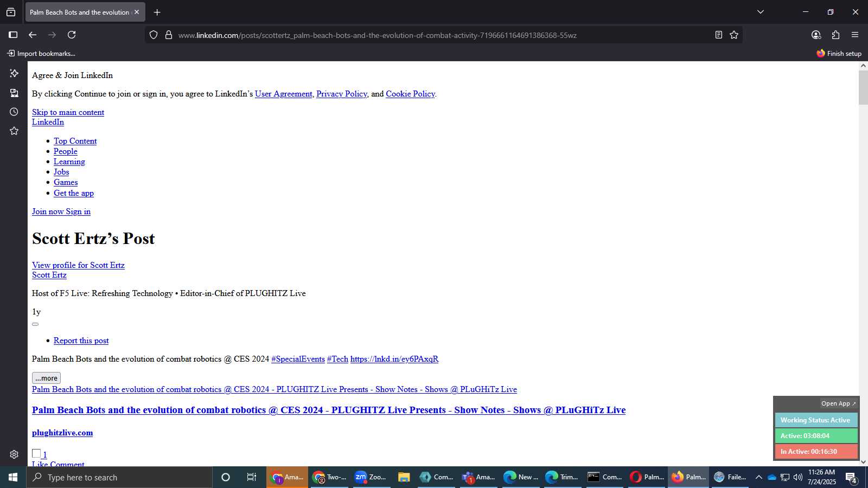Open the Top Content link
Screen dimensions: 868x488
tap(75, 141)
